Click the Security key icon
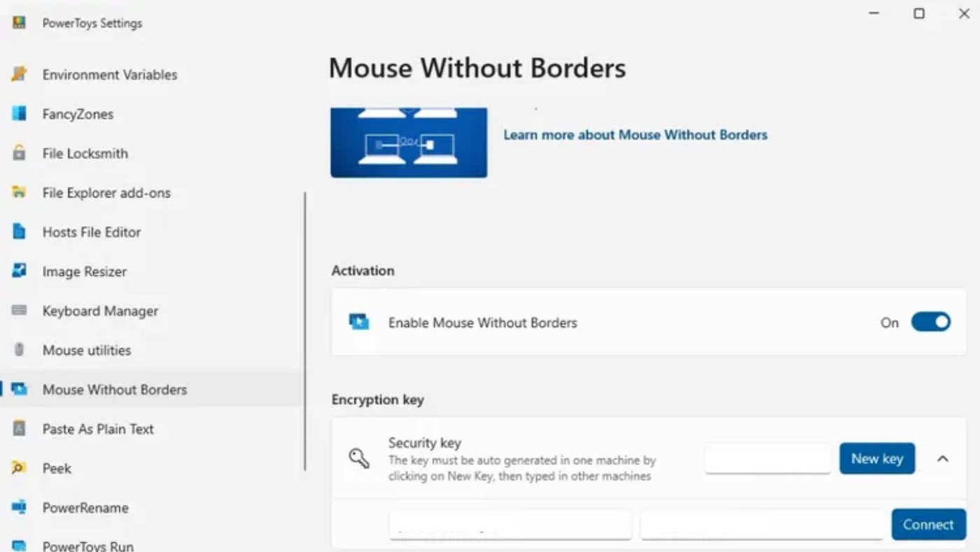Viewport: 980px width, 552px height. pyautogui.click(x=359, y=458)
